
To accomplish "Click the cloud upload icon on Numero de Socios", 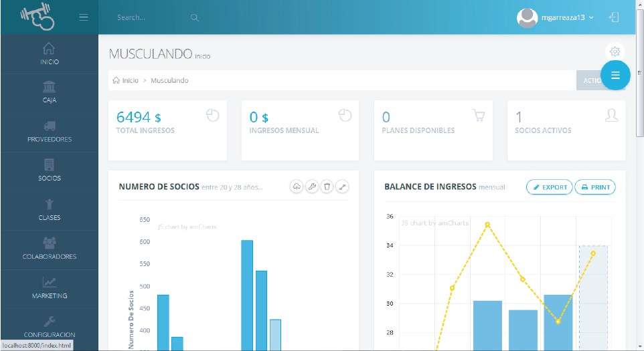I will [297, 187].
